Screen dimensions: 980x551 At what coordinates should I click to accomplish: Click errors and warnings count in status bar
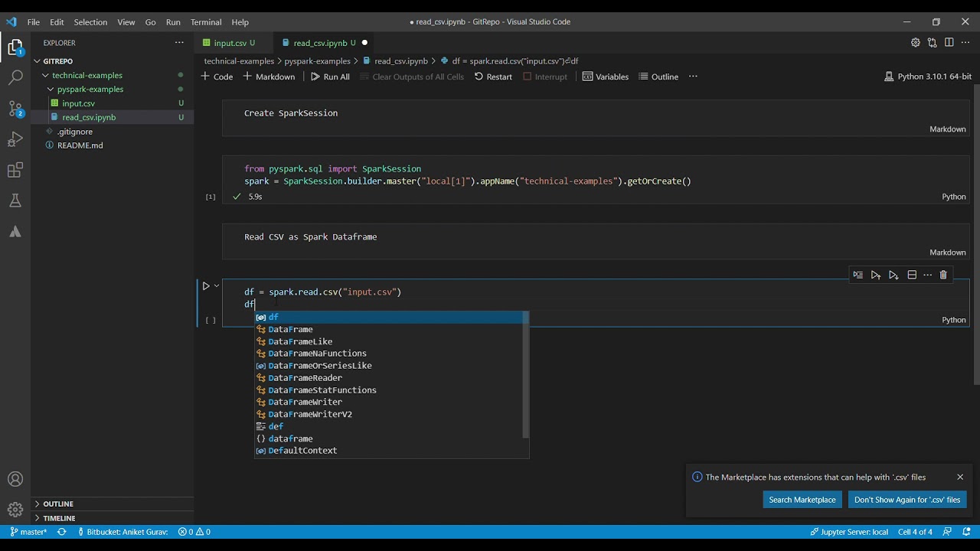point(194,532)
